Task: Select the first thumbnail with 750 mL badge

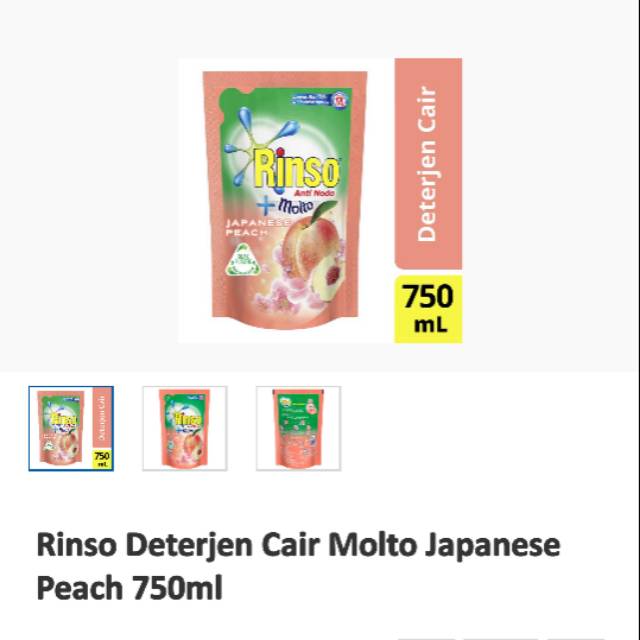Action: coord(71,428)
